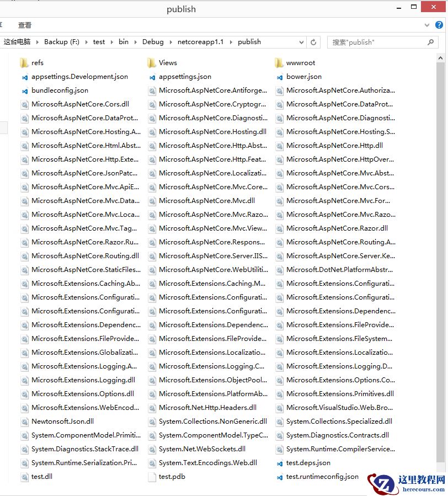Expand subfolders arrow after Debug
The width and height of the screenshot is (448, 496).
click(x=171, y=42)
